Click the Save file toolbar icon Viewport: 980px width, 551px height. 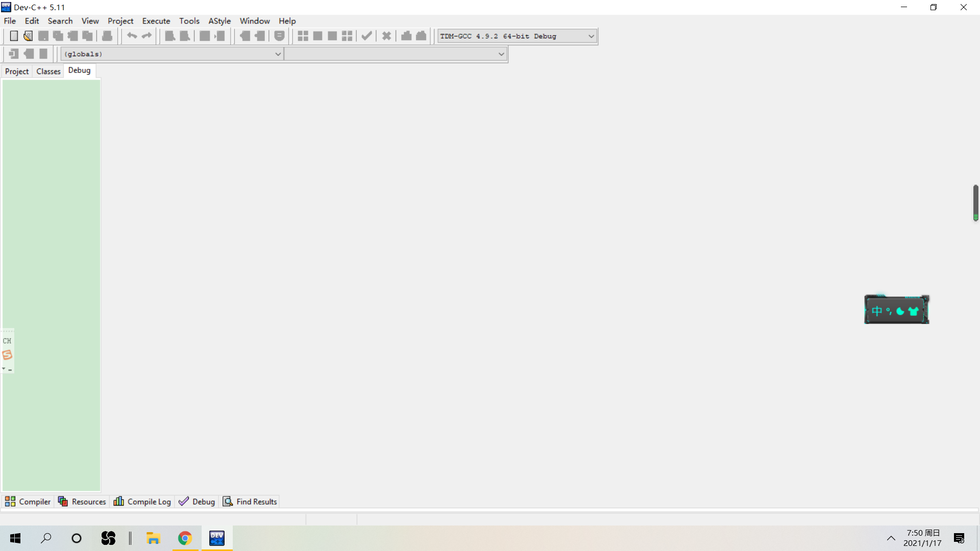[x=43, y=36]
